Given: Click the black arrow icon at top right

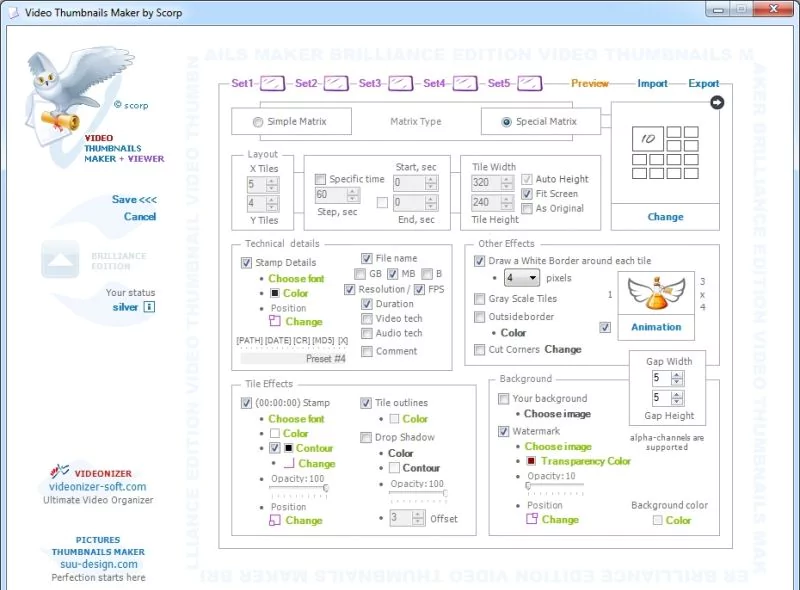Looking at the screenshot, I should coord(716,103).
